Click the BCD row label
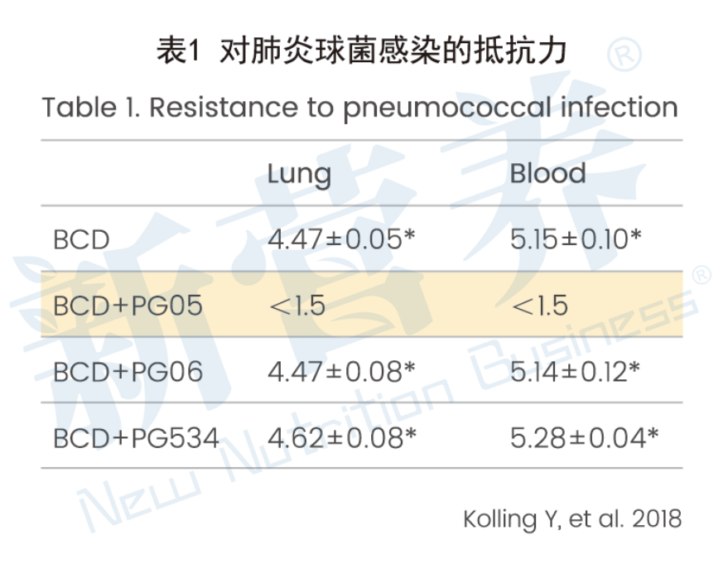 [x=82, y=240]
